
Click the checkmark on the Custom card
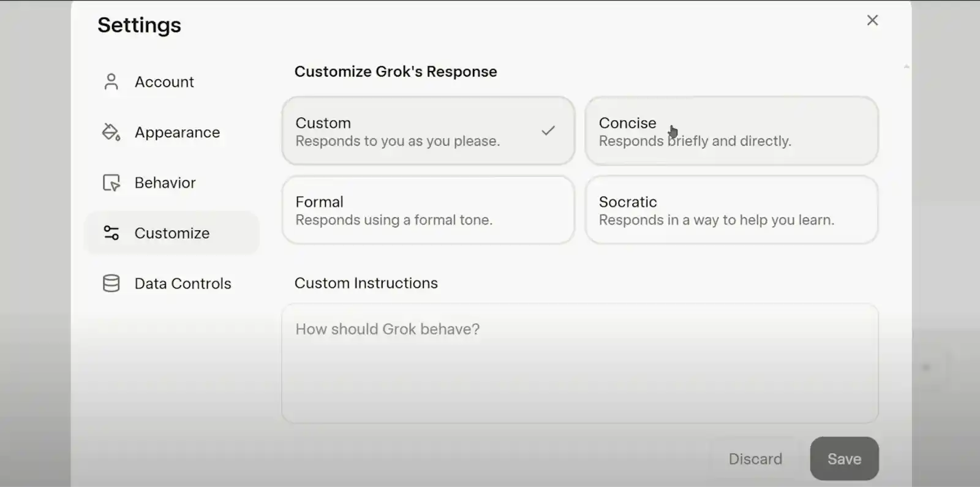point(548,130)
